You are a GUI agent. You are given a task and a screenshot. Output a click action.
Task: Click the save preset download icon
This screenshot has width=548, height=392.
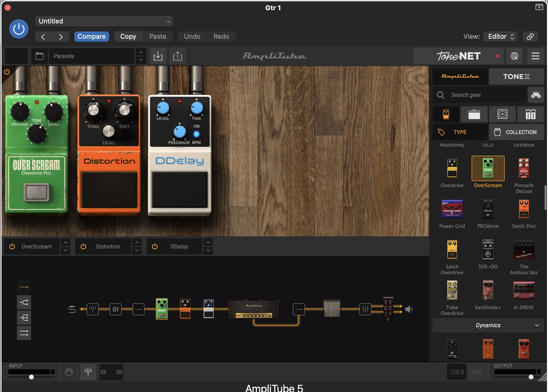click(x=158, y=56)
